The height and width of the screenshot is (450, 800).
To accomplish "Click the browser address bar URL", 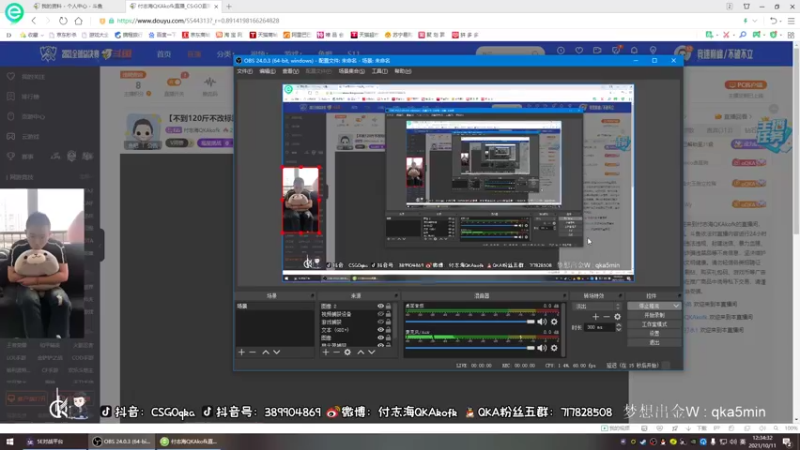I will click(198, 21).
